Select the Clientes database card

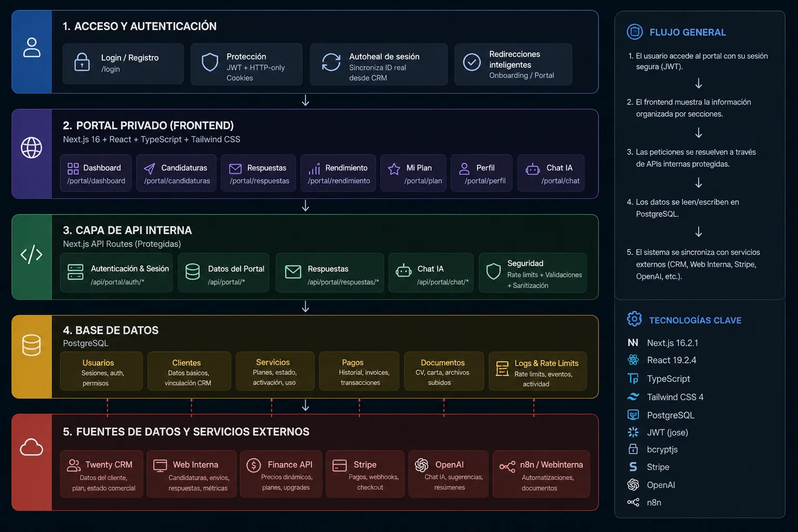[x=189, y=371]
